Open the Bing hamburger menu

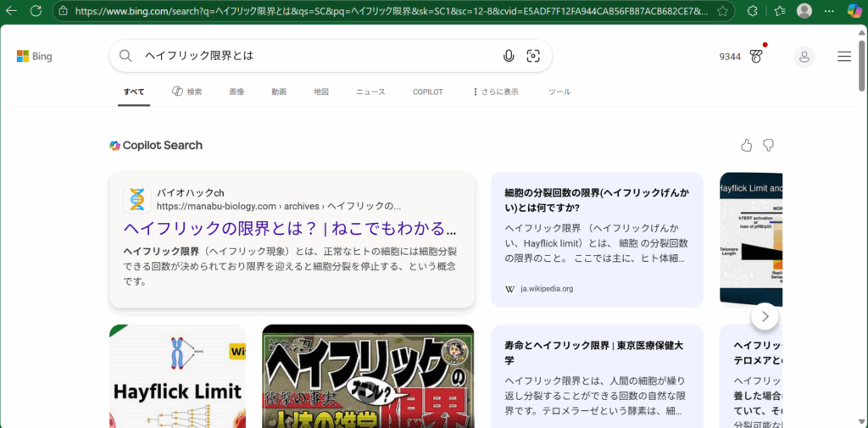pos(844,57)
